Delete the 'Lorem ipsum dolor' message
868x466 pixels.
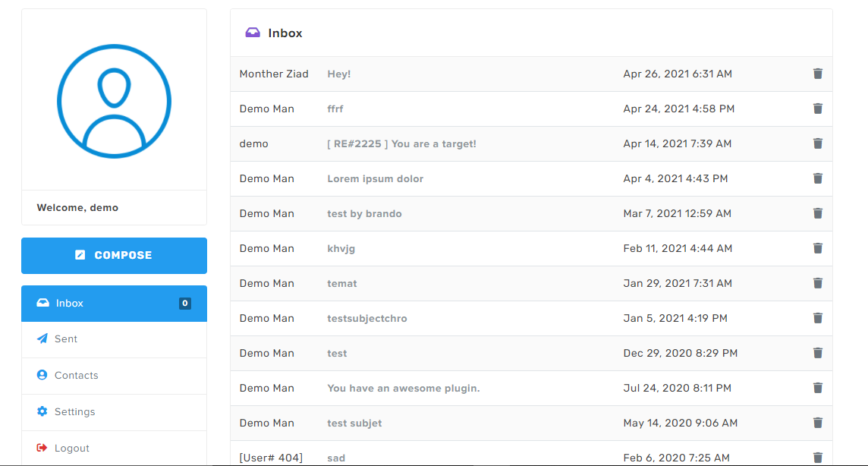tap(817, 178)
